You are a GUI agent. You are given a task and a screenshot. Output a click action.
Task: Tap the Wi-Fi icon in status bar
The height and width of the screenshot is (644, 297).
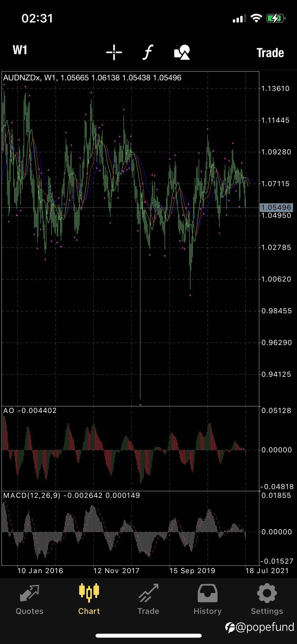pos(256,18)
